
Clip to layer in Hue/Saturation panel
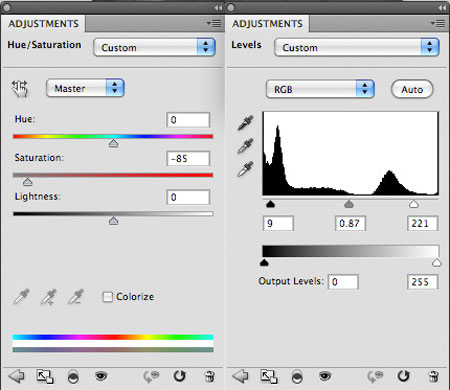click(x=73, y=377)
